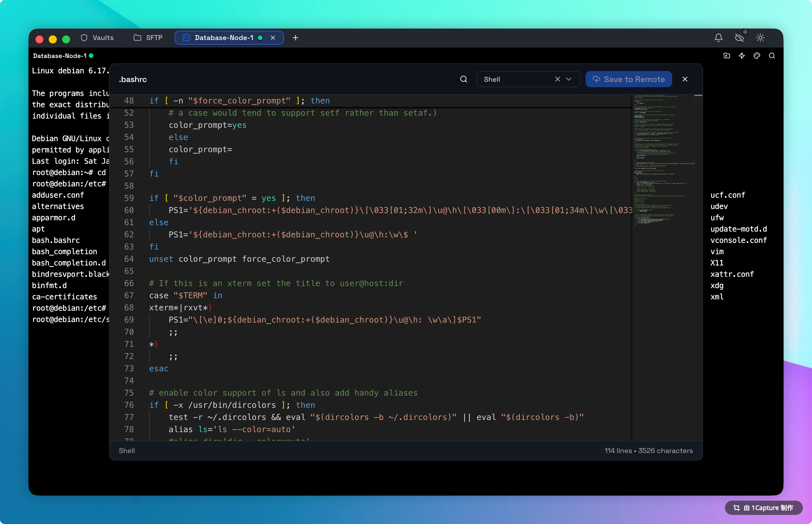Clear the Shell language selection with X
The height and width of the screenshot is (524, 812).
(x=557, y=79)
